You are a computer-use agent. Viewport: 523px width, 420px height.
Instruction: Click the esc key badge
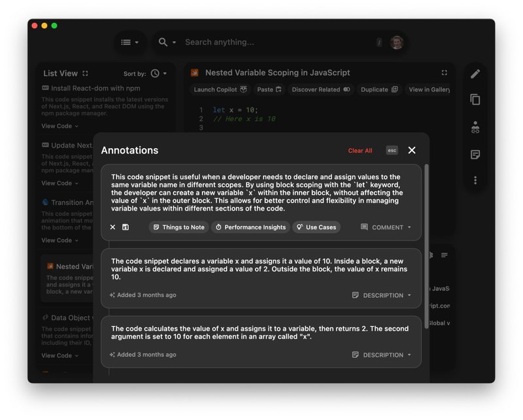click(392, 150)
